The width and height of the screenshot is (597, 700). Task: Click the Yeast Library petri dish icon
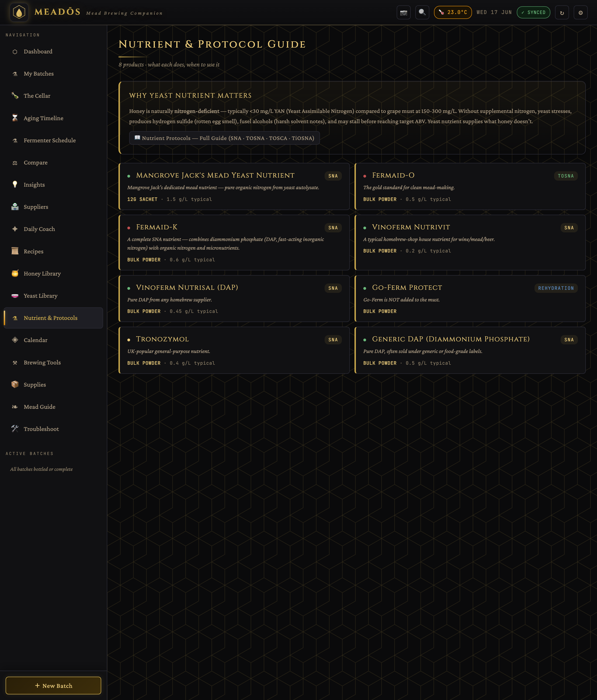tap(15, 296)
